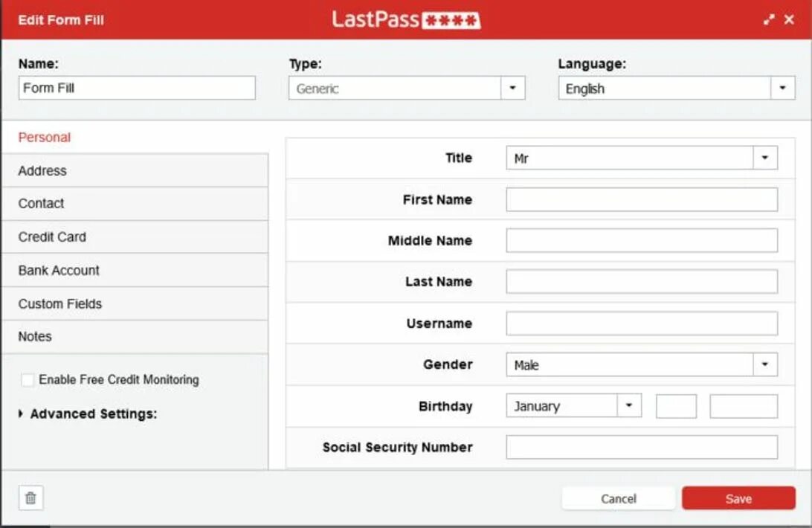The width and height of the screenshot is (812, 528).
Task: Open the Title dropdown showing Mr
Action: coord(642,158)
